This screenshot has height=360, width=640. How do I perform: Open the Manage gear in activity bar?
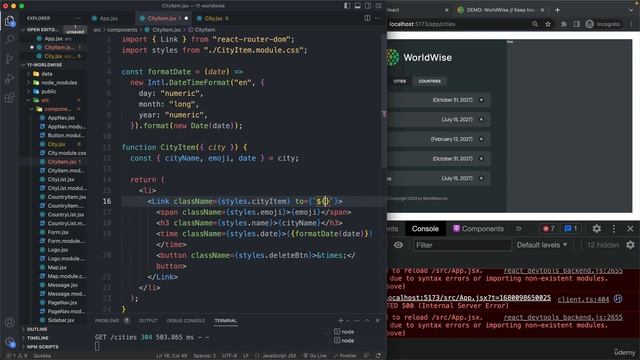point(9,342)
